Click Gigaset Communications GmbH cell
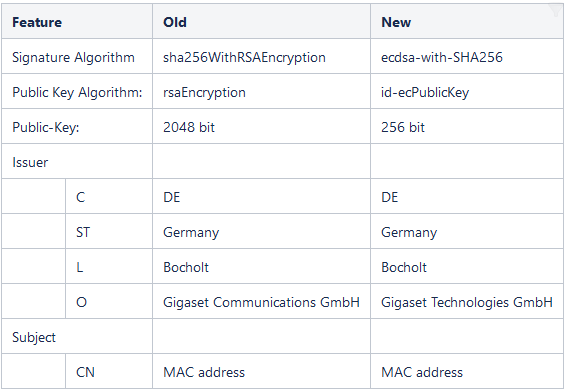 tap(261, 302)
